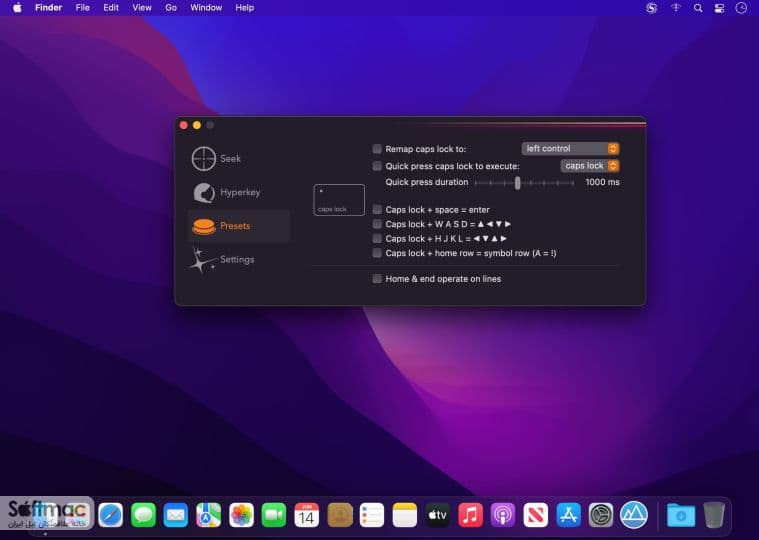Open Spotlight search in menu bar
The height and width of the screenshot is (540, 759).
698,8
